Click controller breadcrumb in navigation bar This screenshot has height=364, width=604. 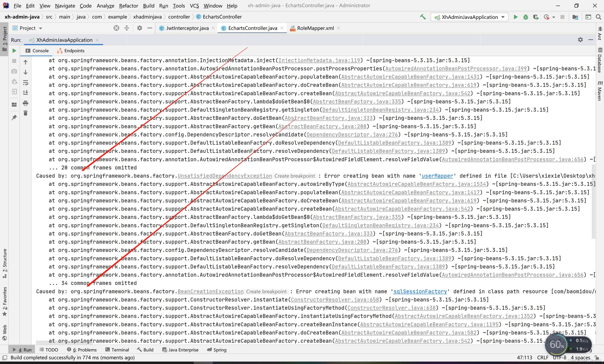[179, 17]
